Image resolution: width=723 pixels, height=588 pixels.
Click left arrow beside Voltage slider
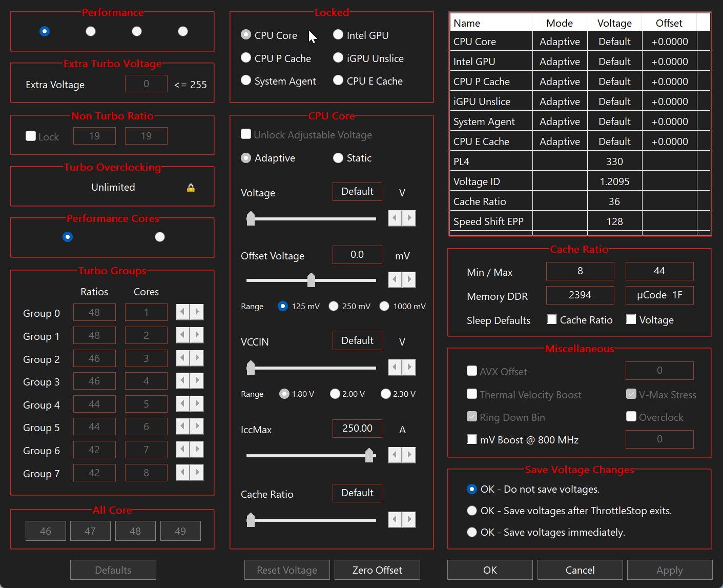tap(395, 218)
